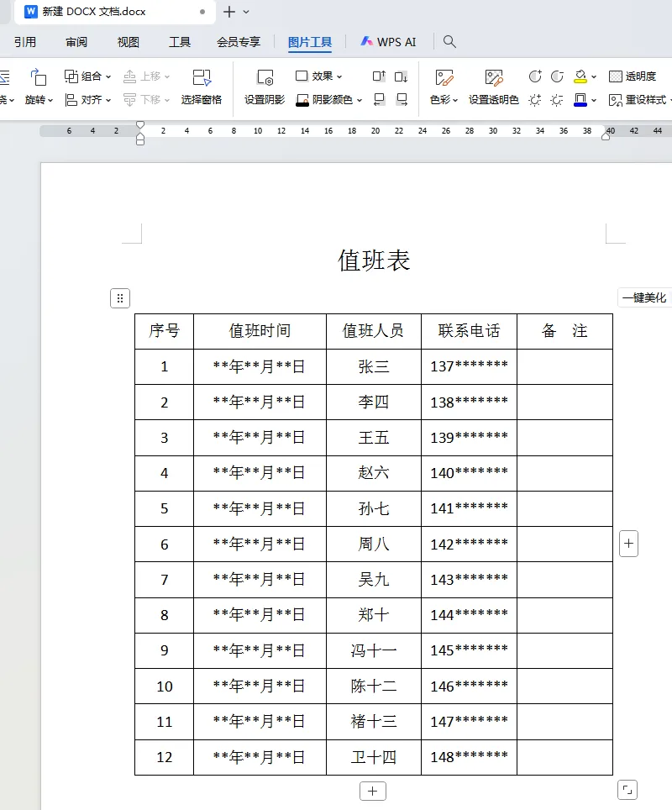Click the cell containing 冯十一
The image size is (672, 810).
tap(374, 651)
